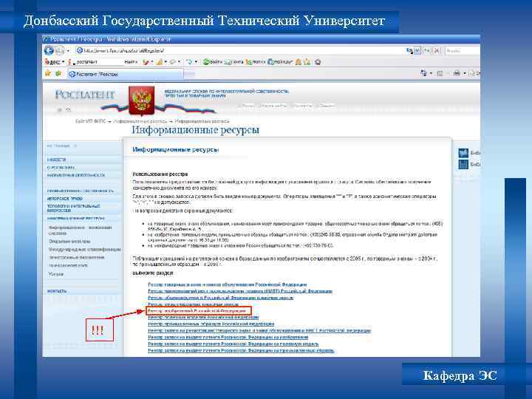Screen dimensions: 532x399
Task: Open Реестр заявок на регистрацию товарного знака link
Action: [x=259, y=330]
